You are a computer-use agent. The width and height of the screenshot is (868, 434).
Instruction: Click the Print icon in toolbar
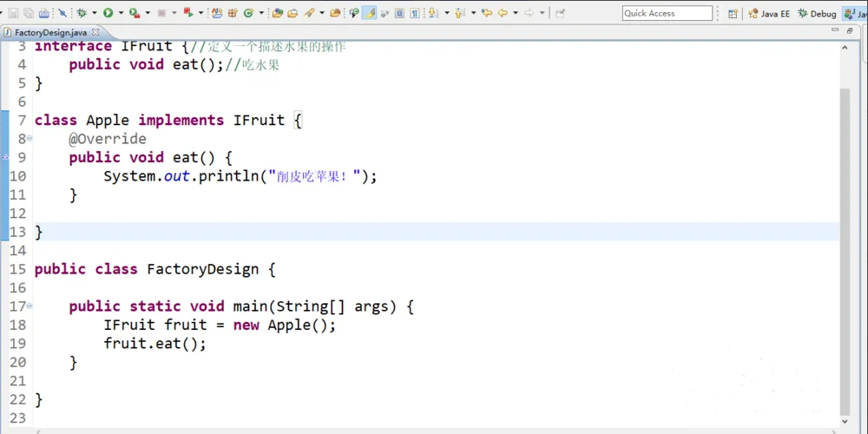[x=44, y=13]
